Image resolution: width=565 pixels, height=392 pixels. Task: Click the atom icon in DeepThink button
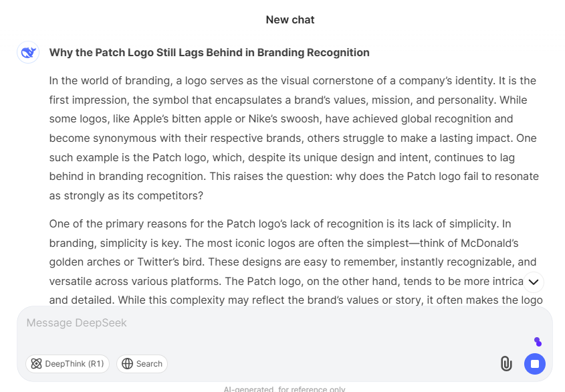pyautogui.click(x=37, y=364)
